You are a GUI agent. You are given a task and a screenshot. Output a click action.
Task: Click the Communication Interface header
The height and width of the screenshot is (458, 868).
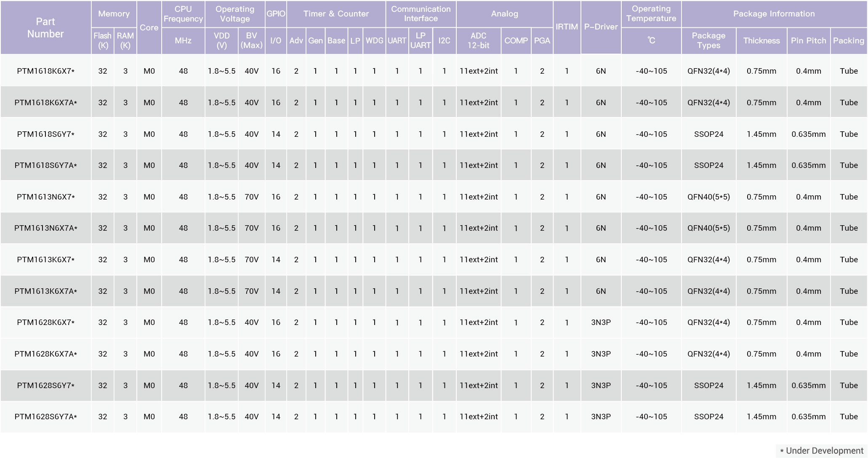[421, 14]
